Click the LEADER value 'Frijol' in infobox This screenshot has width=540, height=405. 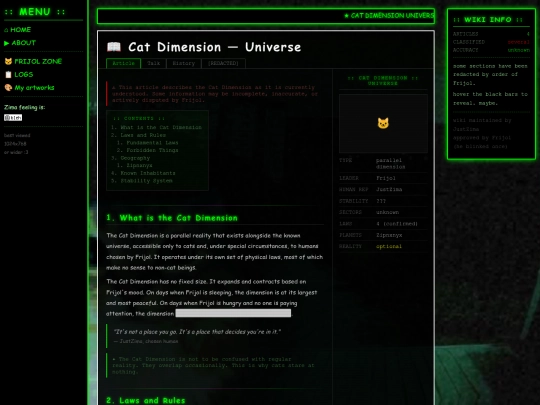pos(386,178)
